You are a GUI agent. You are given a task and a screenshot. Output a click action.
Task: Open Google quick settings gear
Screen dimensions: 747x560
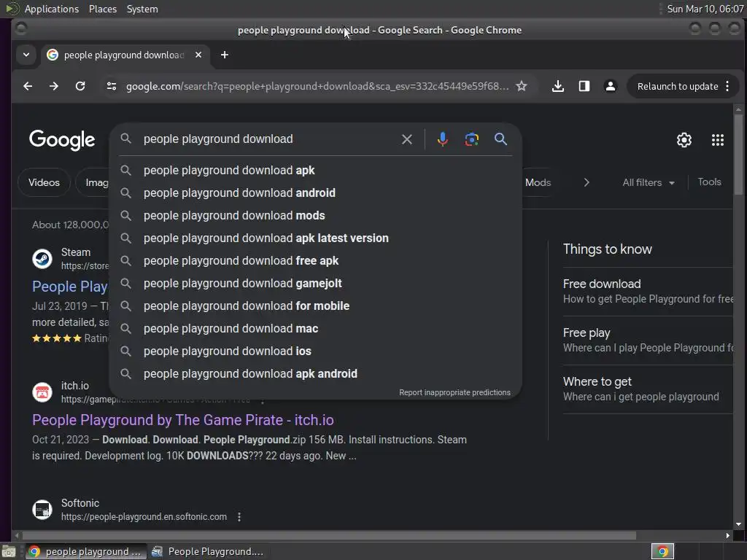684,140
